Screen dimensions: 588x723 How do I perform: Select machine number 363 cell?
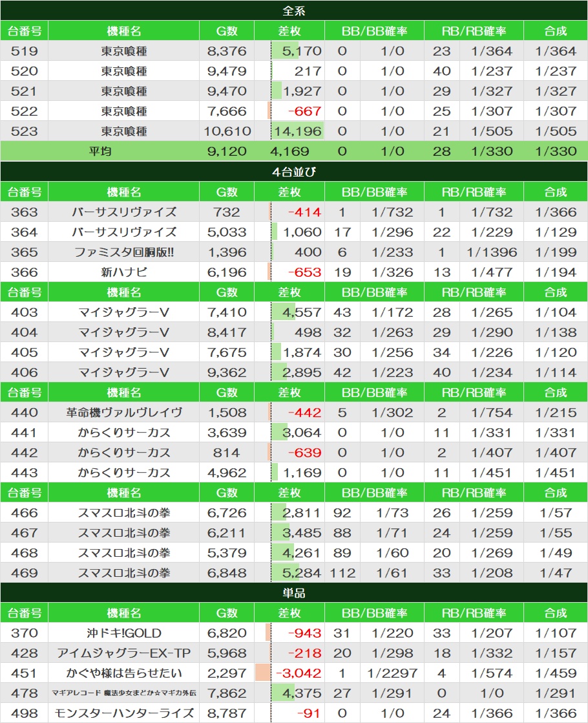tap(25, 211)
